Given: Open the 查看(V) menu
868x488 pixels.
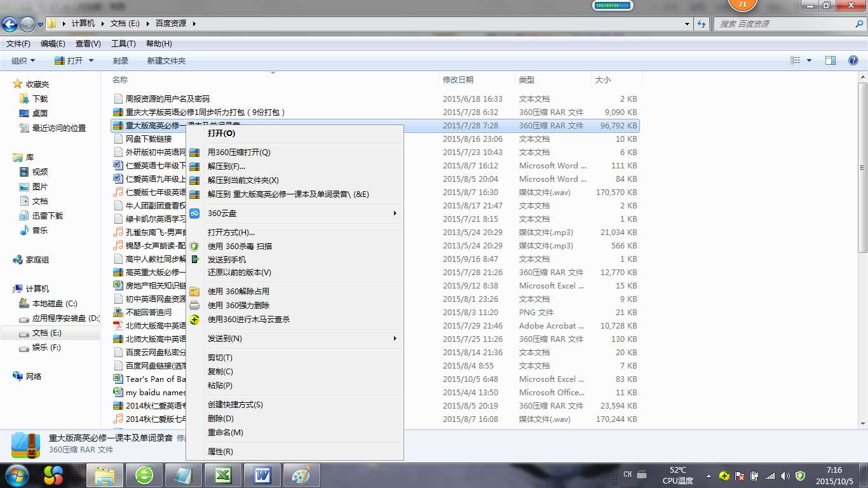Looking at the screenshot, I should click(88, 44).
